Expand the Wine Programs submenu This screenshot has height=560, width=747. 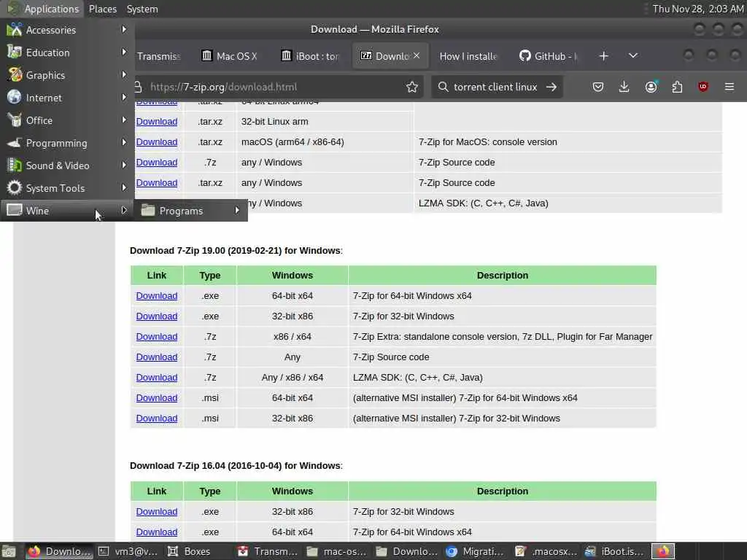[190, 211]
